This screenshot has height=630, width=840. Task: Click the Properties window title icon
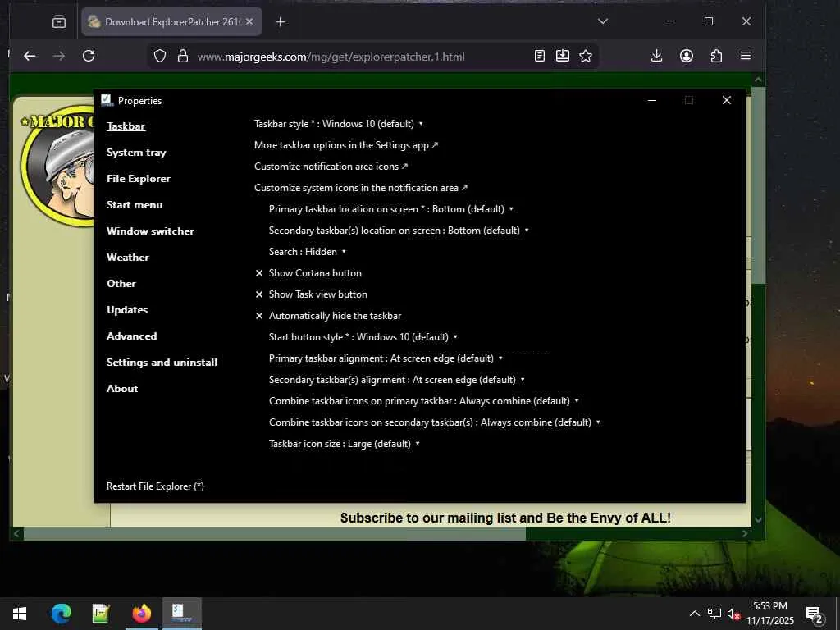click(107, 100)
